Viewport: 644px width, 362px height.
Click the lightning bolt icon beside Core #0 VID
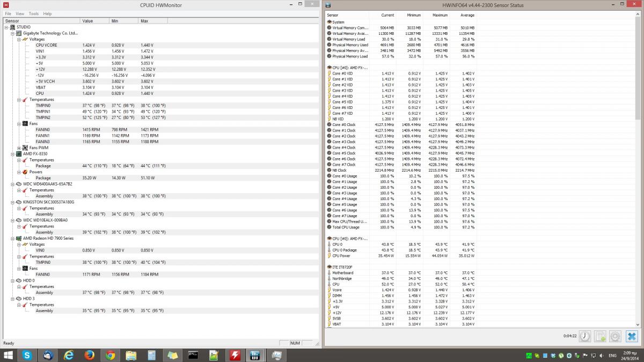coord(329,73)
